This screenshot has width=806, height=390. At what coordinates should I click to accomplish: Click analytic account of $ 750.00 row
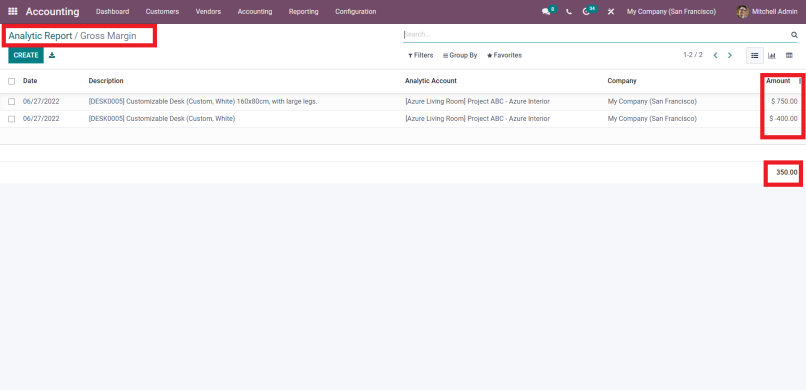[478, 102]
